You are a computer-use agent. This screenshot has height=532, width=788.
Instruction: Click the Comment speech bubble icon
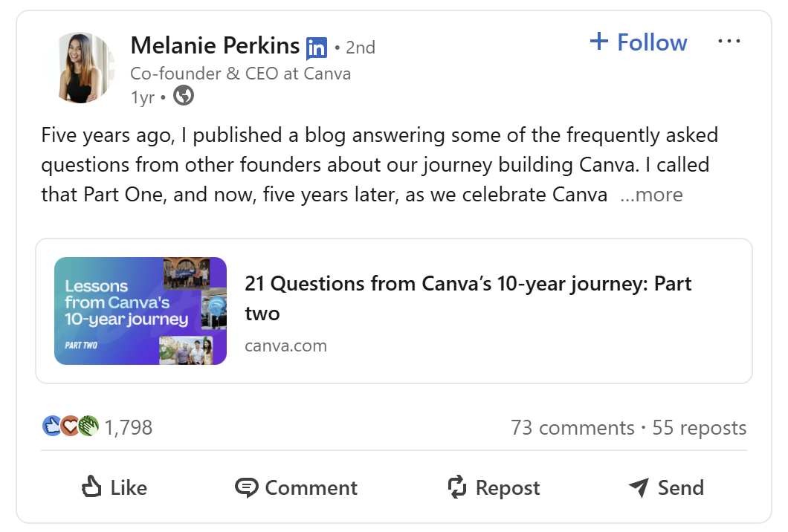pos(246,487)
